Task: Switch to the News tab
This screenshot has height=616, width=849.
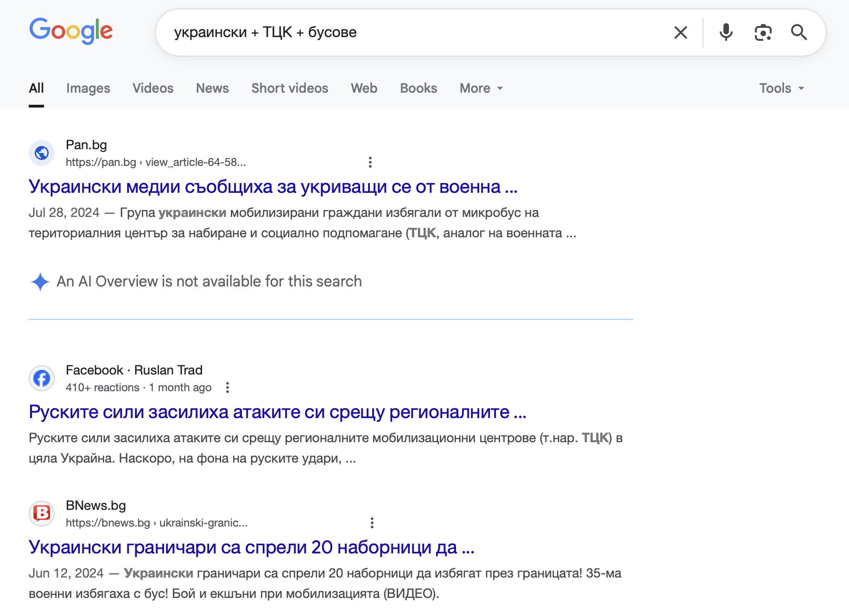Action: coord(212,88)
